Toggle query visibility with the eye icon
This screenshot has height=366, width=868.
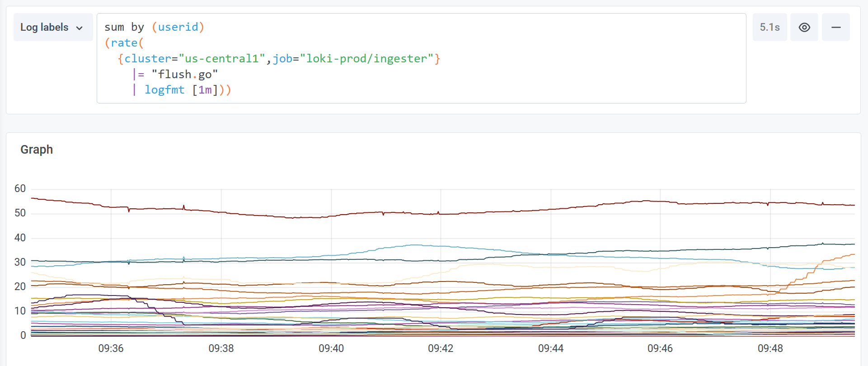pyautogui.click(x=804, y=27)
